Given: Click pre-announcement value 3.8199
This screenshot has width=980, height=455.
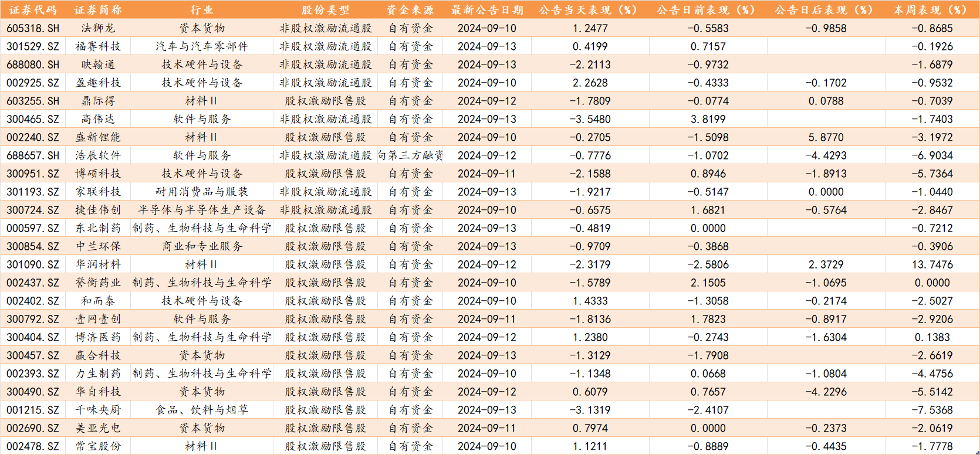Looking at the screenshot, I should 708,119.
